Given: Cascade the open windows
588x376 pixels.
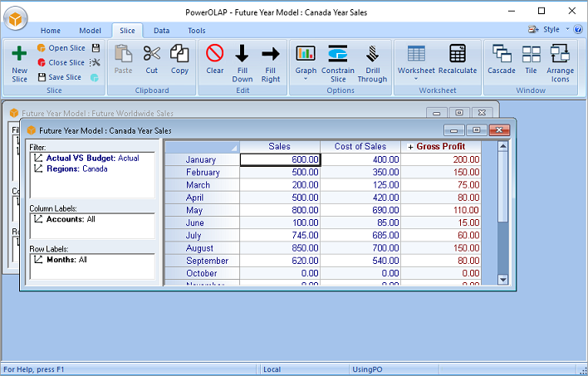Looking at the screenshot, I should [502, 61].
